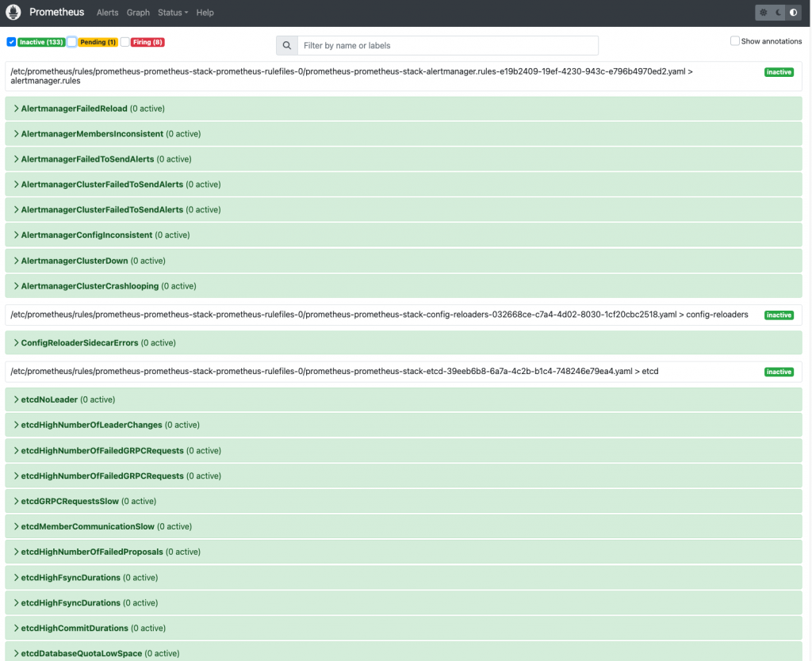812x661 pixels.
Task: Click the Pending (1) yellow badge
Action: click(98, 42)
